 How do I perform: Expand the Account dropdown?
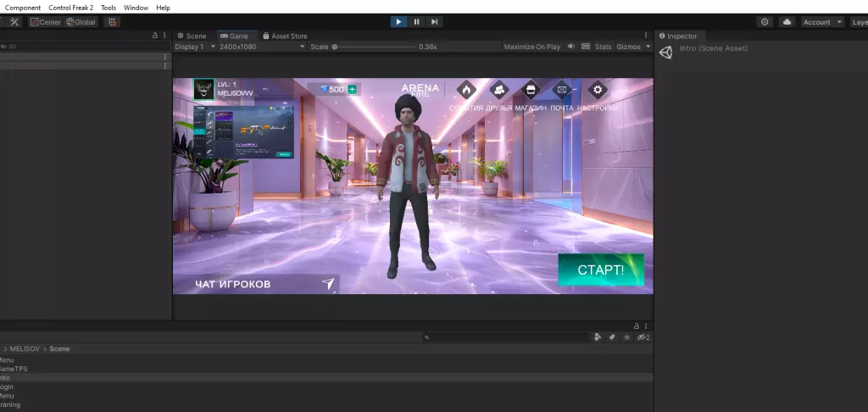(x=822, y=22)
